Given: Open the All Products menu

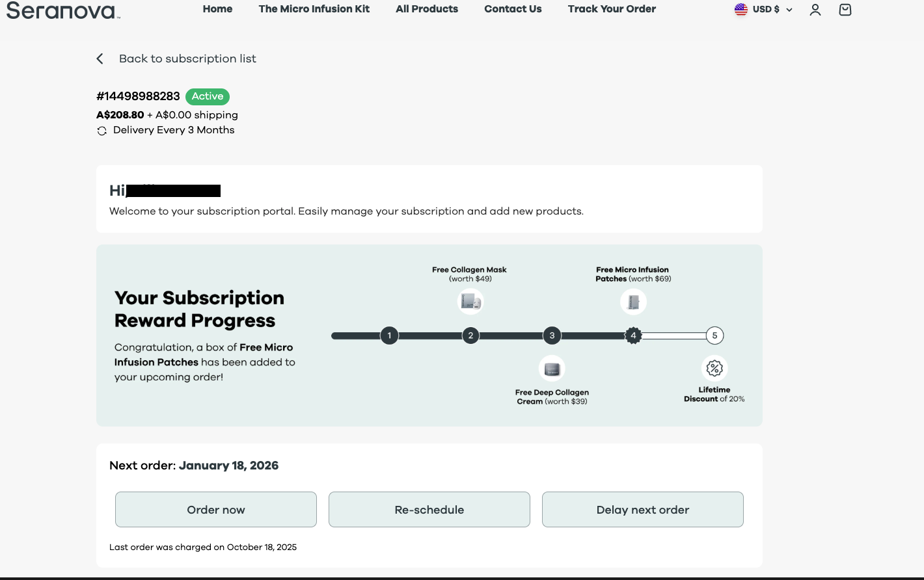Looking at the screenshot, I should [x=427, y=9].
